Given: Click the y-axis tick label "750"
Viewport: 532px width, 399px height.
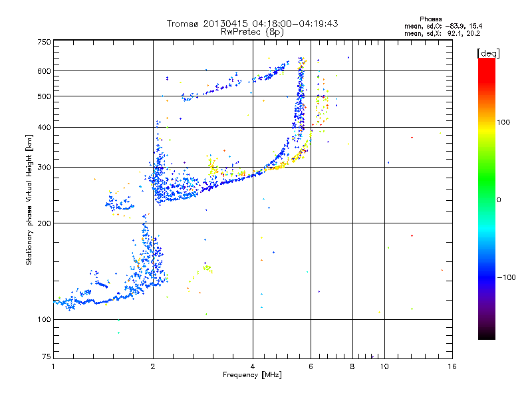Looking at the screenshot, I should tap(44, 42).
